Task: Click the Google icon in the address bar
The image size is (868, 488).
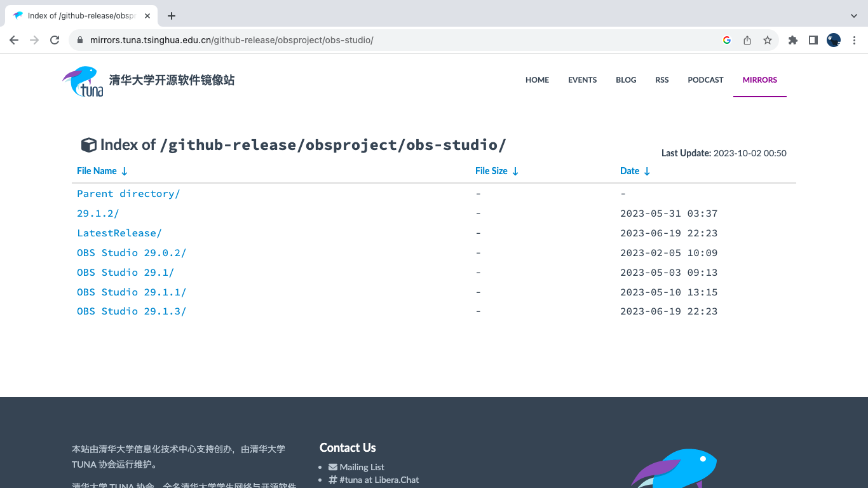Action: pyautogui.click(x=727, y=40)
